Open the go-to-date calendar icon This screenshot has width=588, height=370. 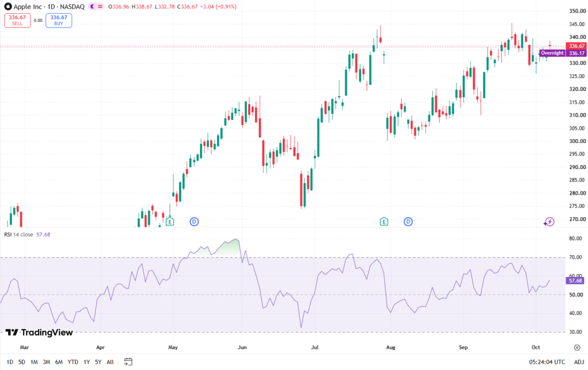tap(128, 362)
